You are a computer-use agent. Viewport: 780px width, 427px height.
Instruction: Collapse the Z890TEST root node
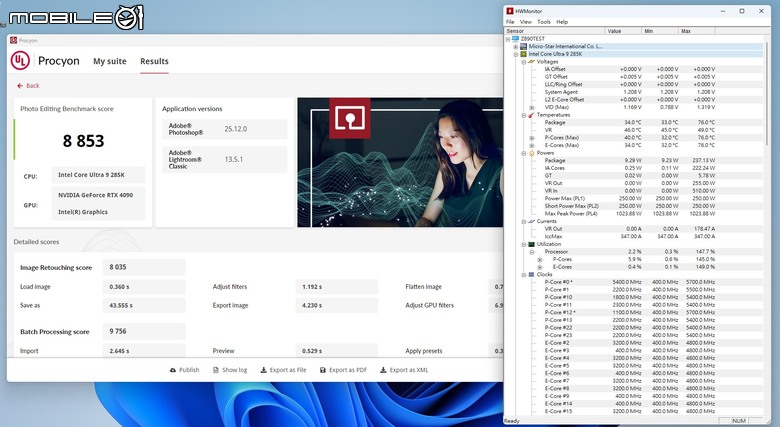508,38
